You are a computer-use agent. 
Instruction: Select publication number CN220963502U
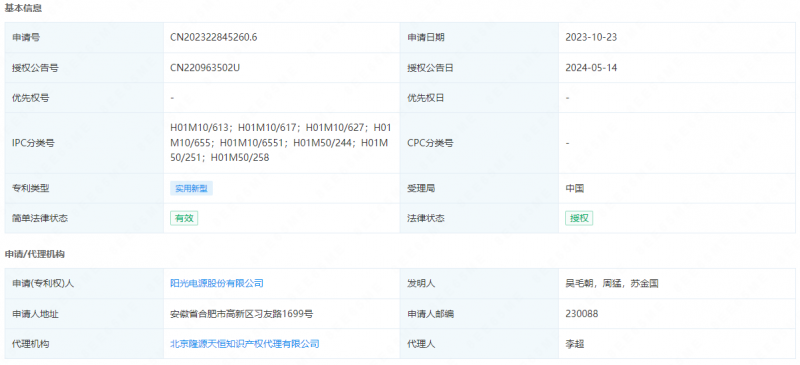(205, 68)
